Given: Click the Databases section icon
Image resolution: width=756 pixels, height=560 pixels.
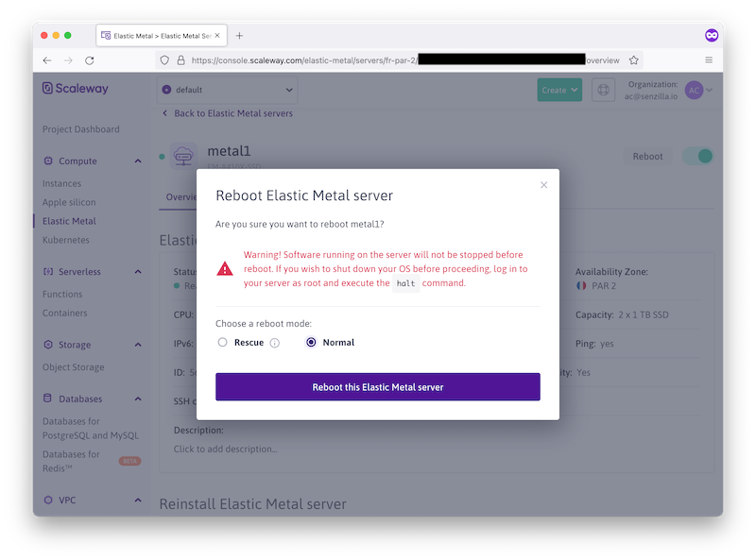Looking at the screenshot, I should click(x=48, y=399).
